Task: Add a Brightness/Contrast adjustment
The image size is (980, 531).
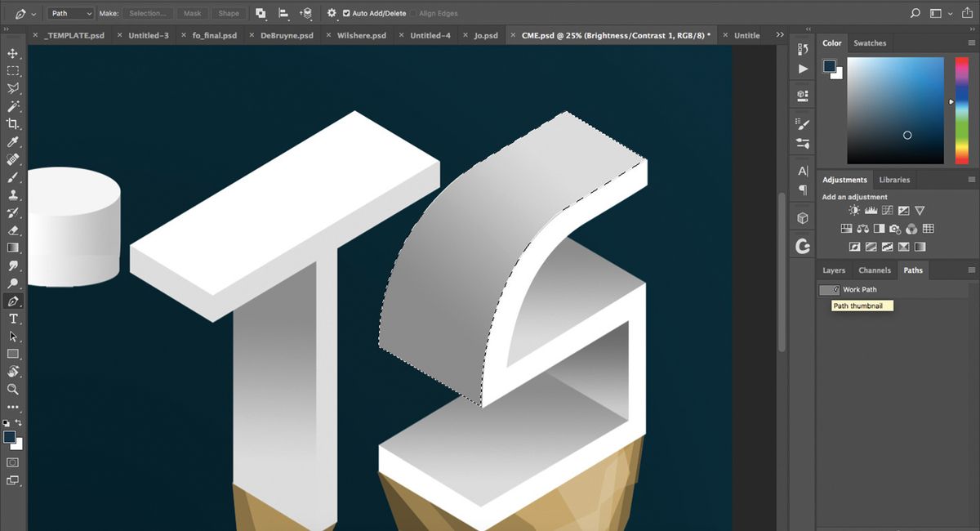Action: (854, 210)
